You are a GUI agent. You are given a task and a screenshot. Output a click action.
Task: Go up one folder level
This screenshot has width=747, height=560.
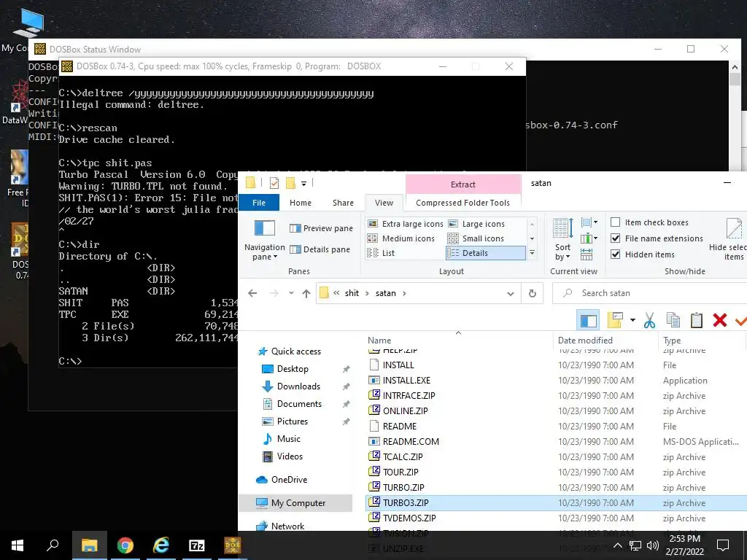tap(306, 293)
